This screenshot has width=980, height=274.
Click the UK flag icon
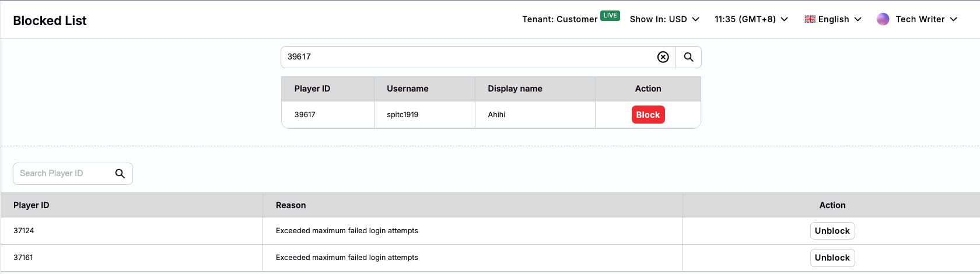(x=810, y=19)
